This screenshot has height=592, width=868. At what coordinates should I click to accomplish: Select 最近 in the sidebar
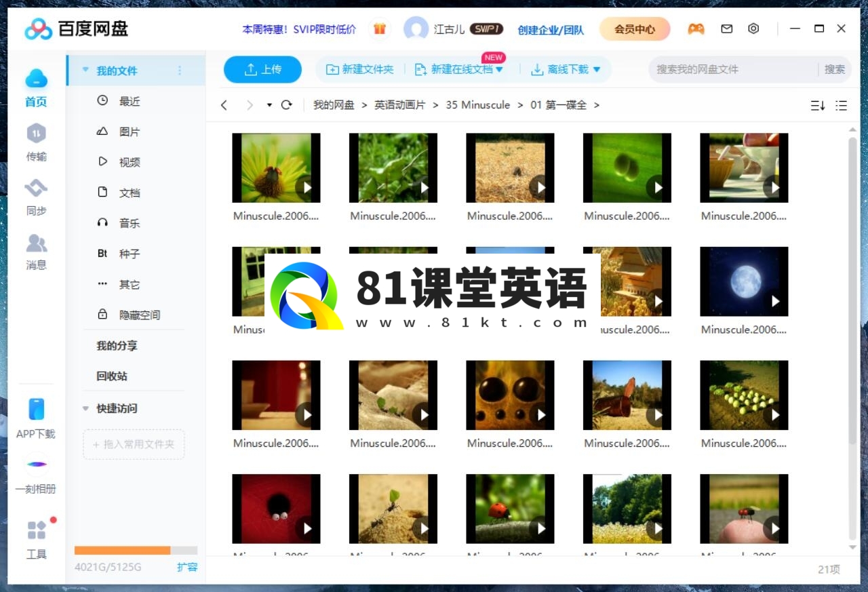(x=130, y=101)
